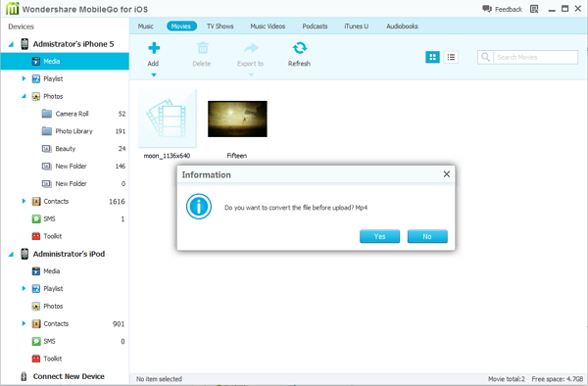
Task: Open the Audiobooks tab
Action: (402, 26)
